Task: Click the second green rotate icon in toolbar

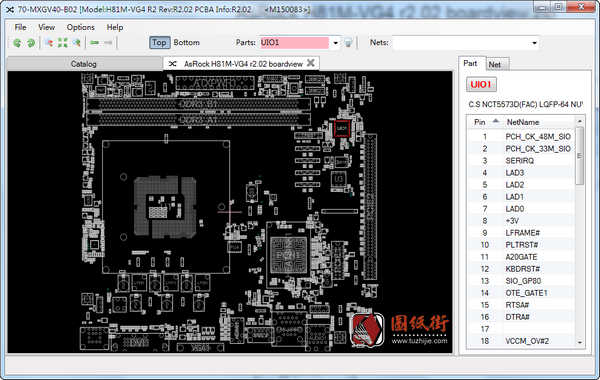Action: pos(31,43)
